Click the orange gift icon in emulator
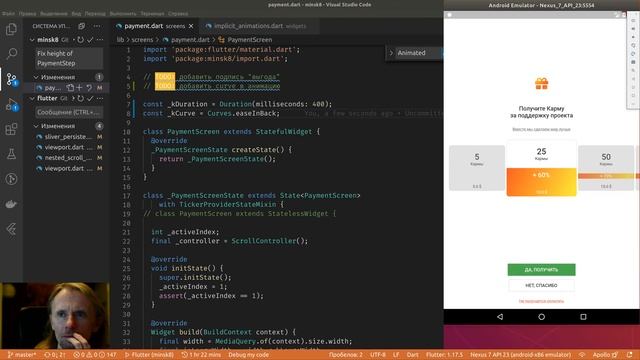 pos(542,84)
